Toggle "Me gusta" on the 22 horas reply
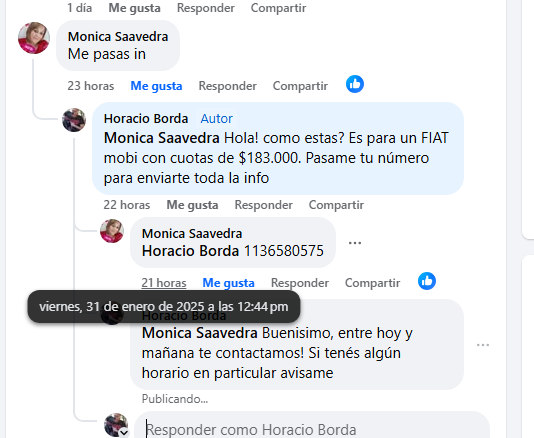 pyautogui.click(x=192, y=205)
